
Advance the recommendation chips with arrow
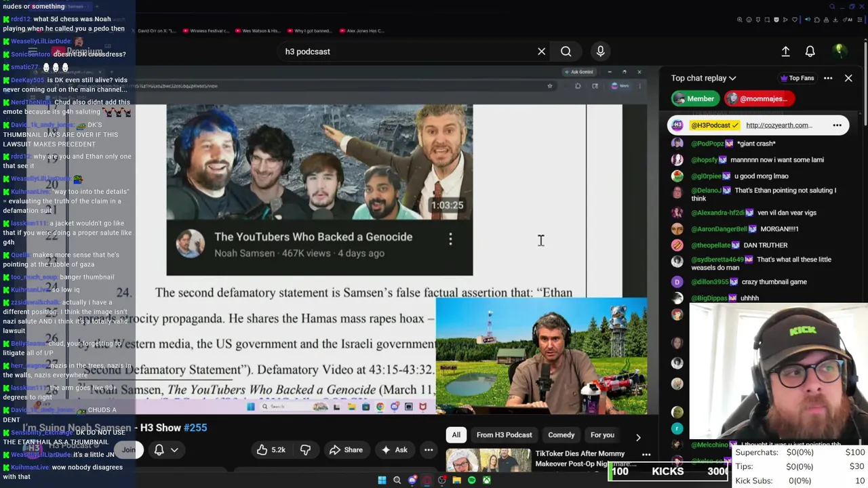tap(638, 437)
